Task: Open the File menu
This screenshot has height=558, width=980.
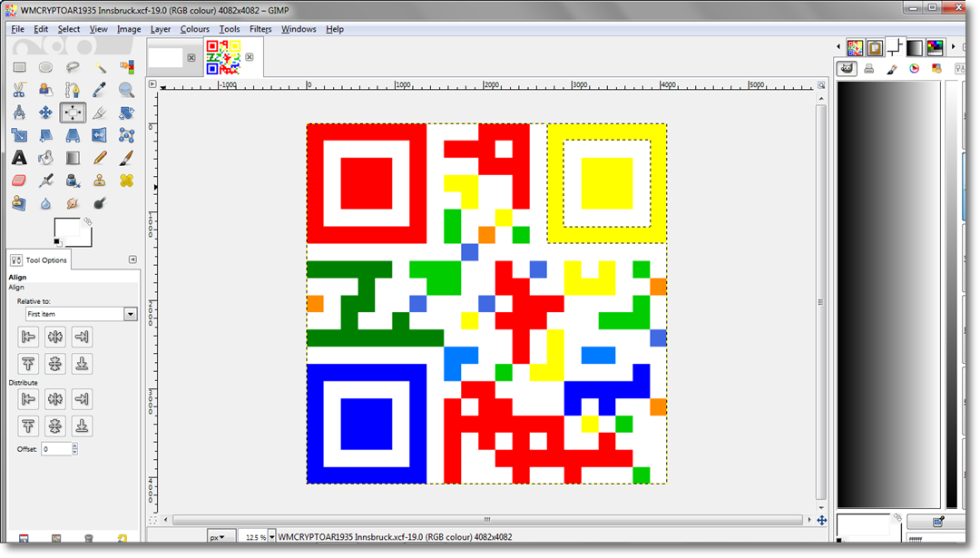Action: click(17, 29)
